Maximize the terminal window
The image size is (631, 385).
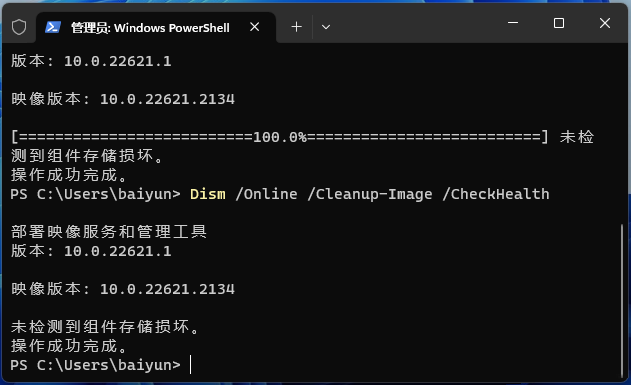559,23
